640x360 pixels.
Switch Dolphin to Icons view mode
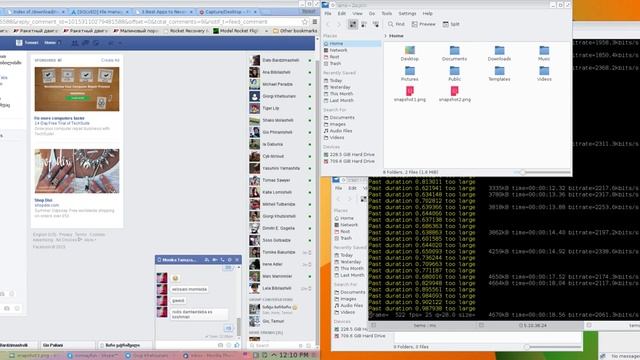coord(353,24)
